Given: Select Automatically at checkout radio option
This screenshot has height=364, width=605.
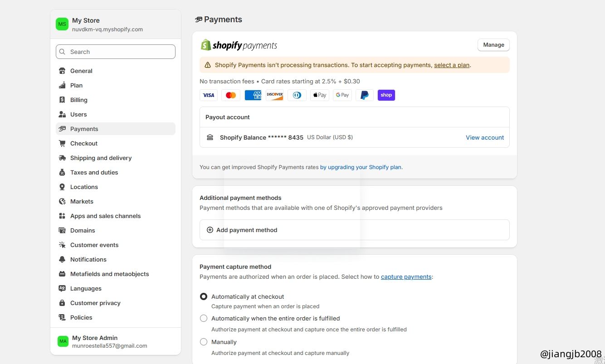Looking at the screenshot, I should (204, 296).
